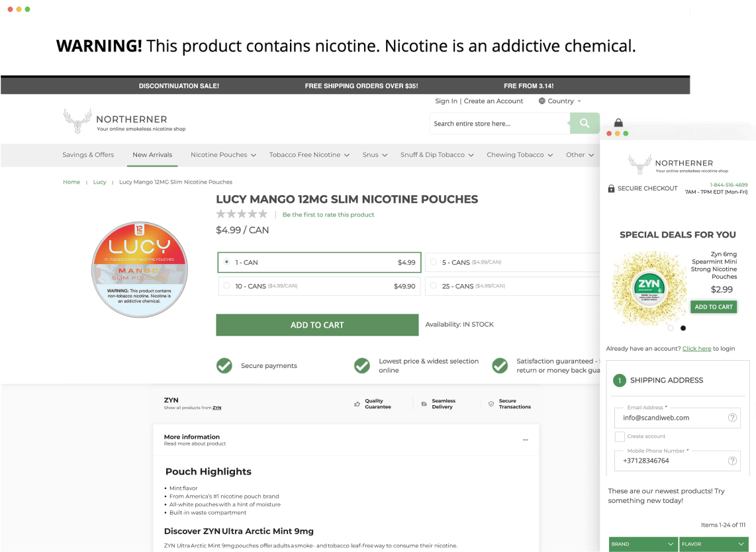
Task: Click the globe icon beside Country
Action: click(542, 101)
